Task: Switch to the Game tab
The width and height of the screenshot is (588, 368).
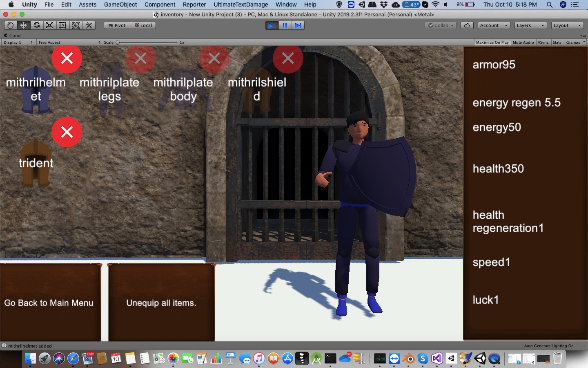Action: click(13, 36)
